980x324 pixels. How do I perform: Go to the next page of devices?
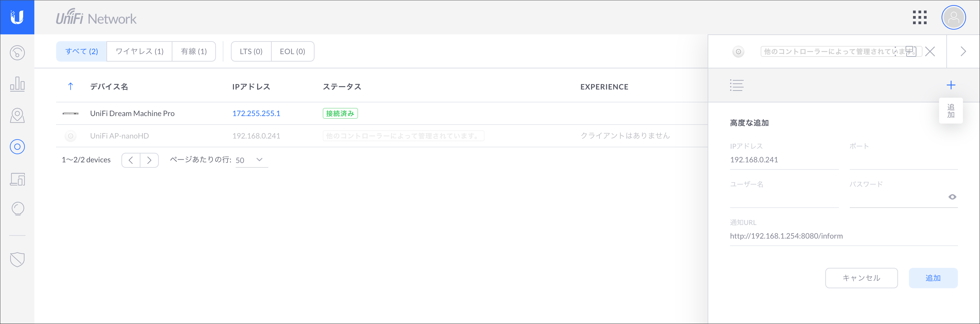coord(149,160)
